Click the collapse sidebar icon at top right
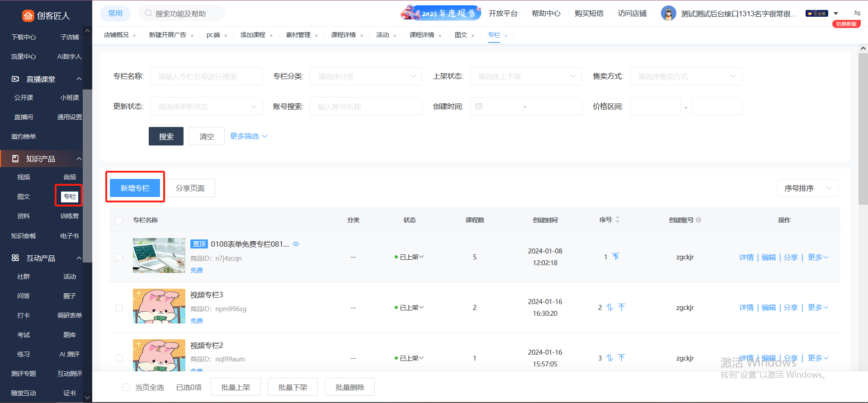 857,13
